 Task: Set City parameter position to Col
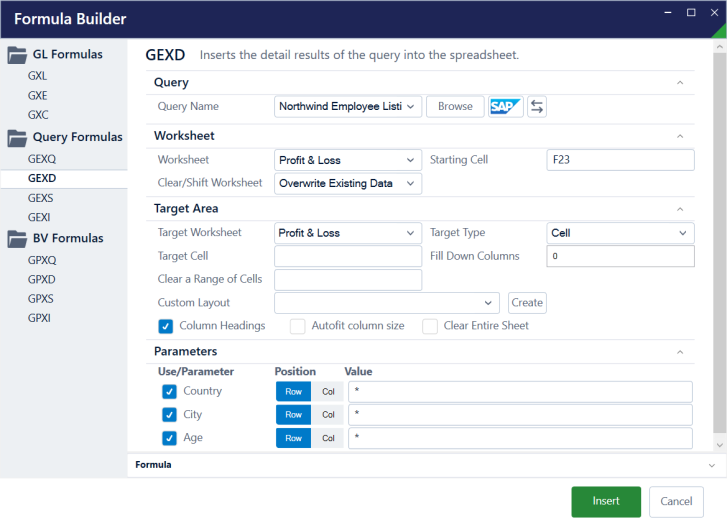pyautogui.click(x=328, y=415)
